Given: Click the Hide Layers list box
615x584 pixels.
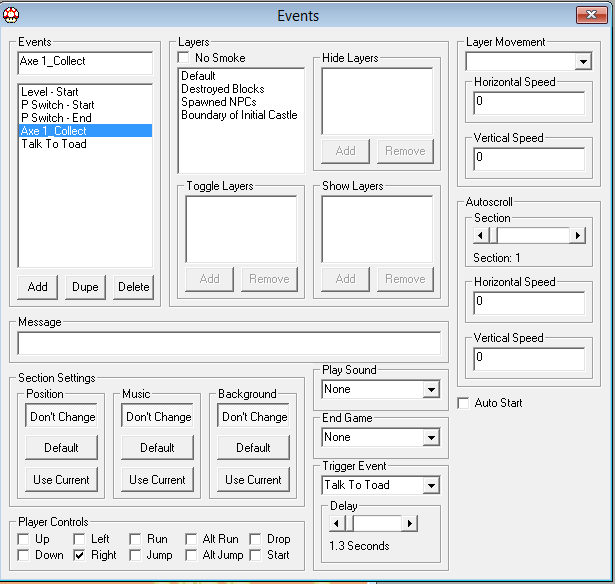Looking at the screenshot, I should click(x=377, y=102).
